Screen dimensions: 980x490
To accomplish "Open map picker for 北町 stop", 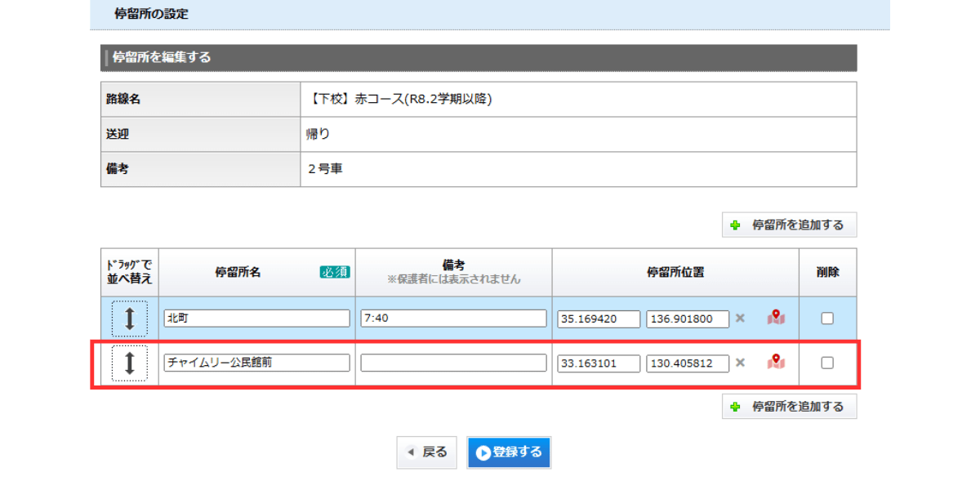I will pyautogui.click(x=776, y=318).
